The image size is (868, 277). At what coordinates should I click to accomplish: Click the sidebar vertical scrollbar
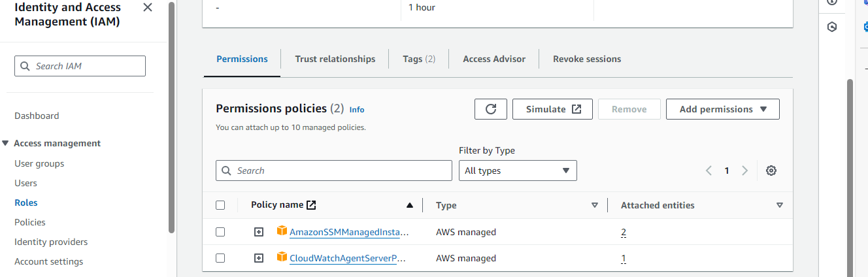171,118
